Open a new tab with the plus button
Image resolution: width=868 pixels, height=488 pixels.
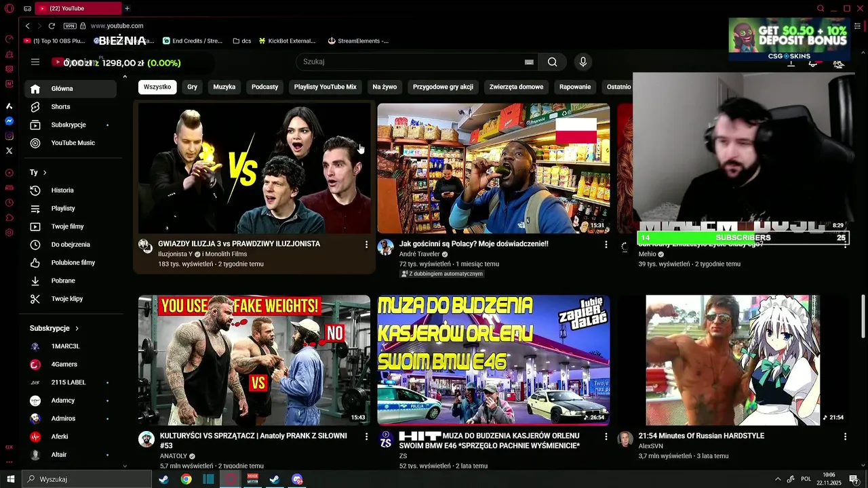pos(127,8)
